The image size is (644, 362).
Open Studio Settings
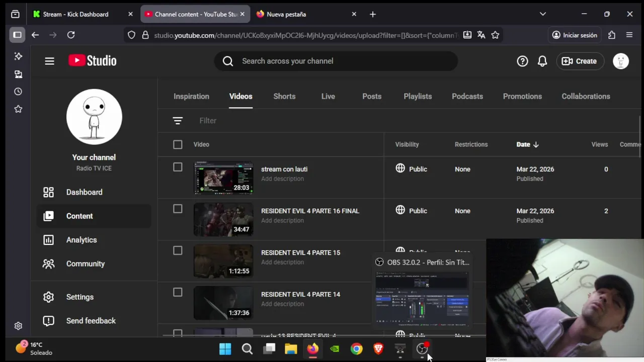click(x=94, y=297)
